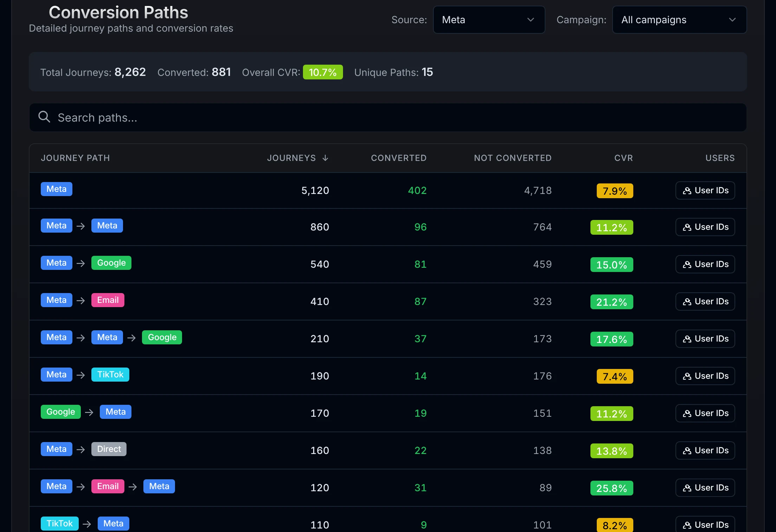This screenshot has width=776, height=532.
Task: Click the Direct tag in Meta → Direct row
Action: 109,449
